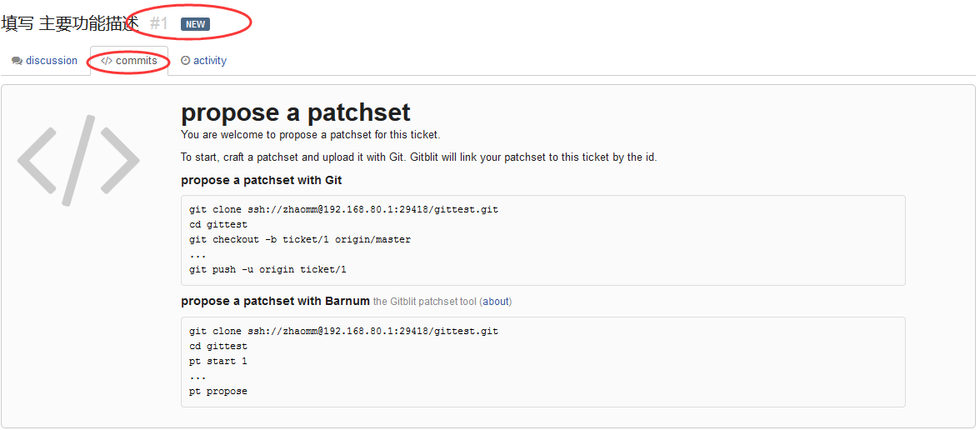The height and width of the screenshot is (430, 980).
Task: Open the Barnum "about" link
Action: click(x=496, y=302)
